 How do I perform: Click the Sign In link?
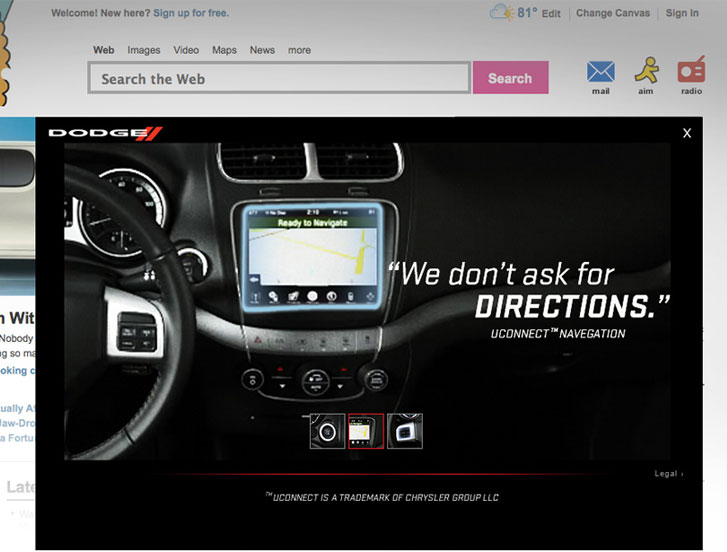coord(682,13)
